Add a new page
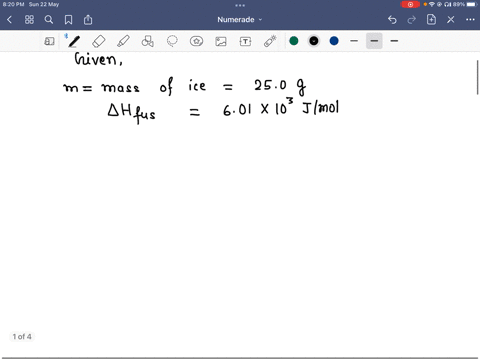 click(431, 20)
